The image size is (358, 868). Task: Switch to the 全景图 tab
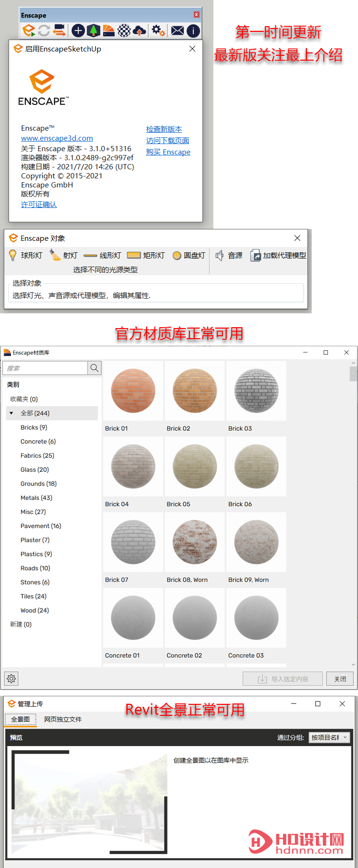[21, 719]
